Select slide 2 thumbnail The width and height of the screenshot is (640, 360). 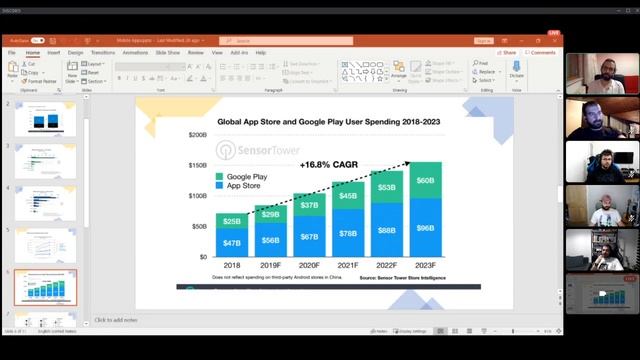coord(45,119)
